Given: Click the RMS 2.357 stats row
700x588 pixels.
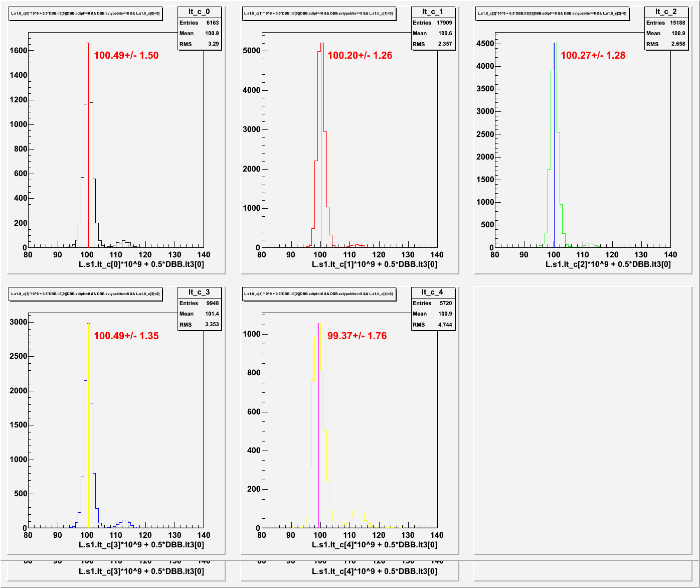Looking at the screenshot, I should click(433, 44).
